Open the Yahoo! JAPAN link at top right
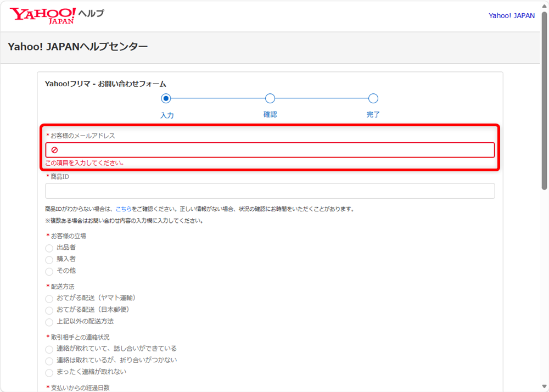 click(512, 16)
